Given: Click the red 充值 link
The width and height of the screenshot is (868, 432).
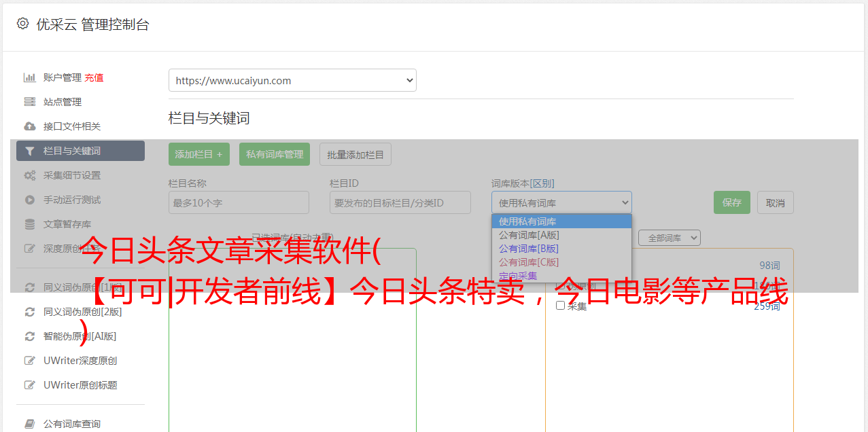Looking at the screenshot, I should (x=94, y=77).
